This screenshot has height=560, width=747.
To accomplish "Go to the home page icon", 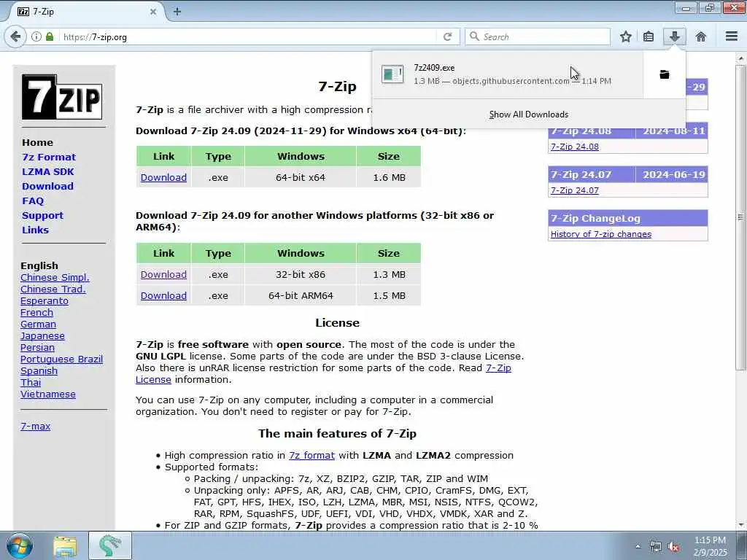I will (x=701, y=36).
